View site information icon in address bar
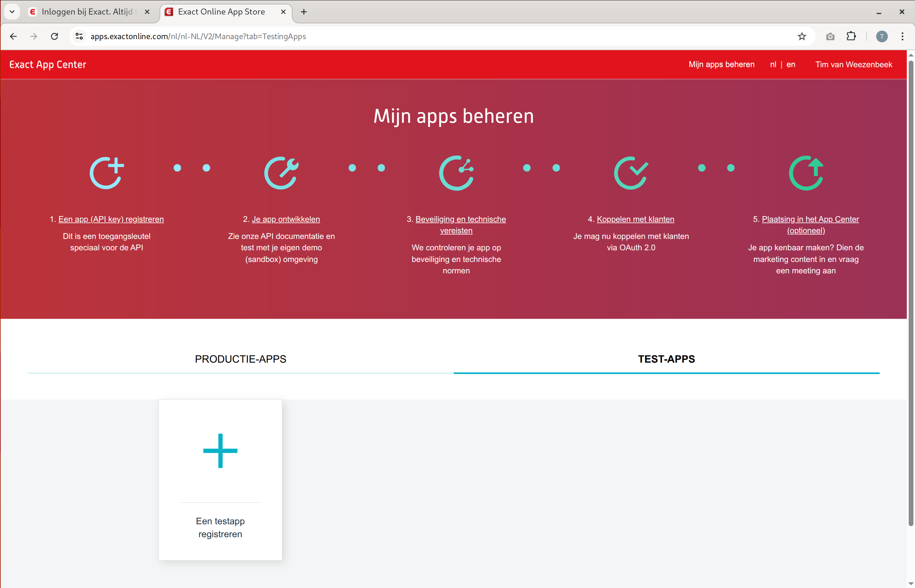 point(79,36)
